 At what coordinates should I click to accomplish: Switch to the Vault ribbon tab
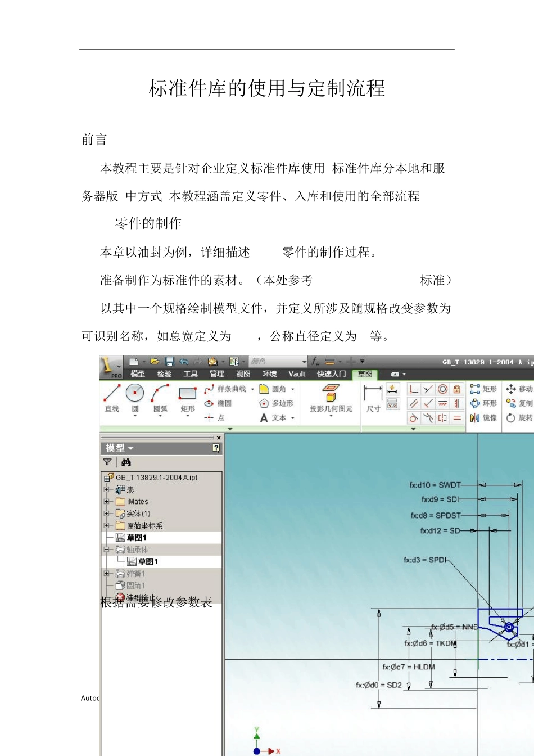pos(297,374)
